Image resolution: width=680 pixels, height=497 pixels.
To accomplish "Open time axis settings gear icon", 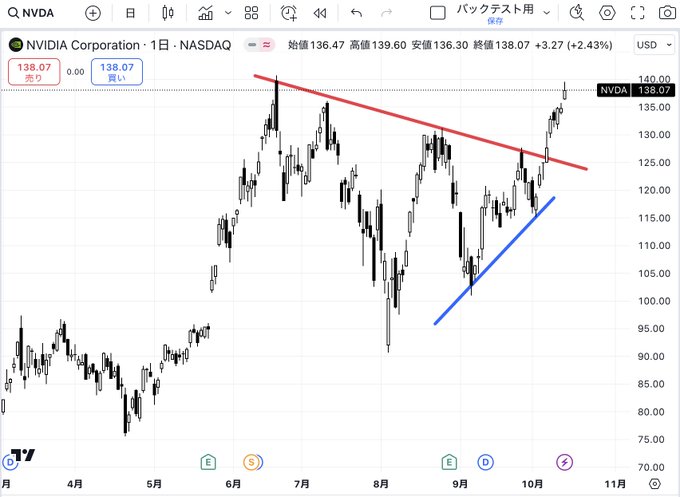I will 655,484.
